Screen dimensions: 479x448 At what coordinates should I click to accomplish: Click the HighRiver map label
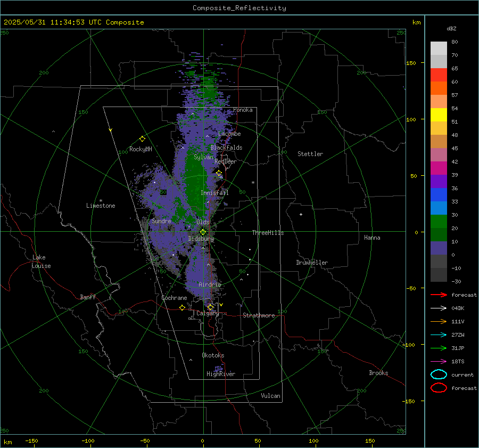coord(221,374)
